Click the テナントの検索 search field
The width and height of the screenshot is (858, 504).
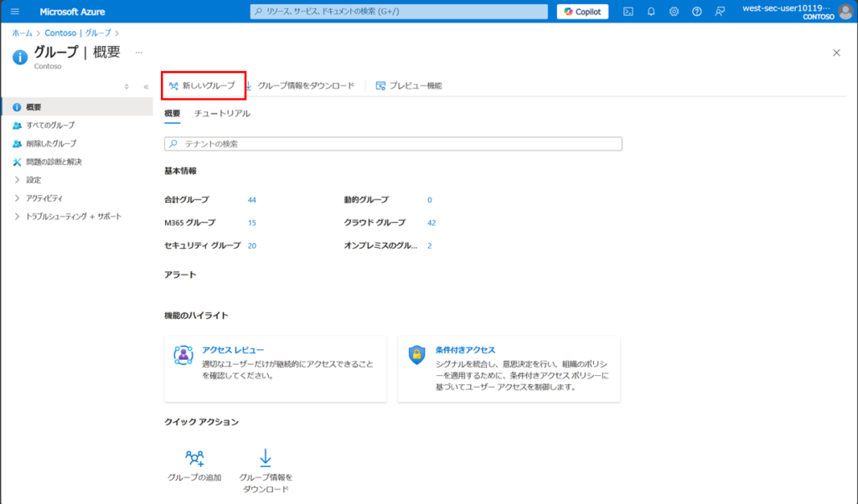point(393,144)
